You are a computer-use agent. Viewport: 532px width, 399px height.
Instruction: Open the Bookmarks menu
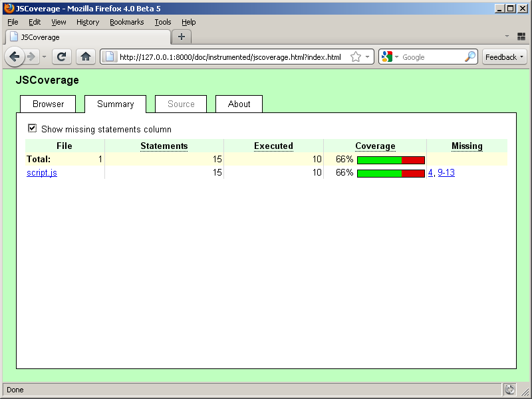point(126,22)
